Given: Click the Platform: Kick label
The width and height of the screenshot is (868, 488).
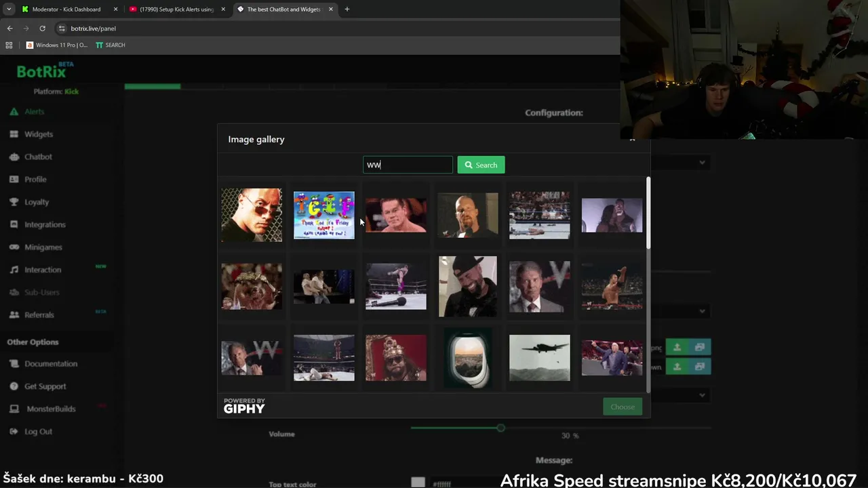Looking at the screenshot, I should tap(56, 91).
